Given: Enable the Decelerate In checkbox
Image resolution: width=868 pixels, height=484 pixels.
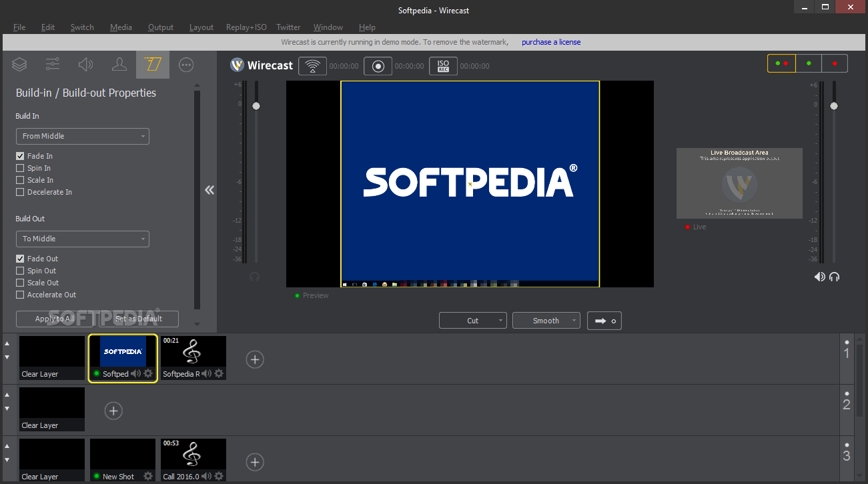Looking at the screenshot, I should [x=20, y=192].
